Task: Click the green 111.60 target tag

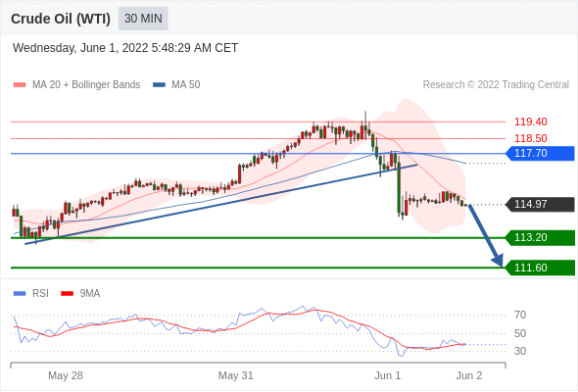Action: click(x=540, y=268)
